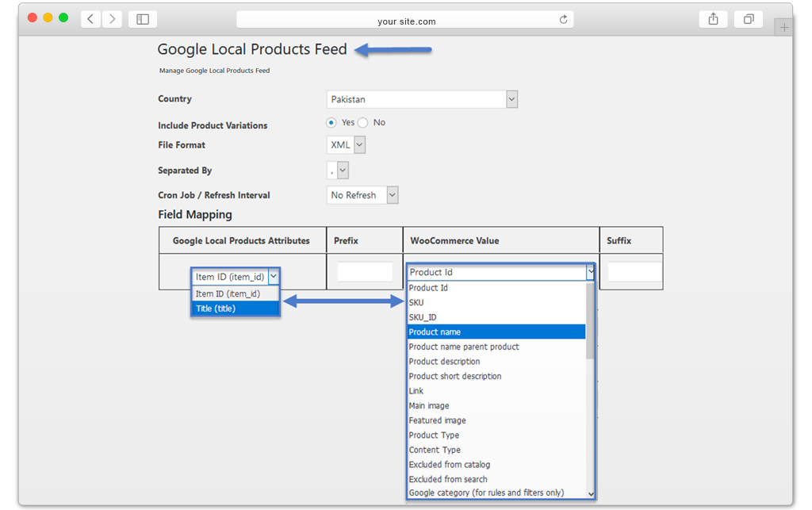Screen dimensions: 812x510
Task: Select highlighted Product name option
Action: tap(496, 332)
